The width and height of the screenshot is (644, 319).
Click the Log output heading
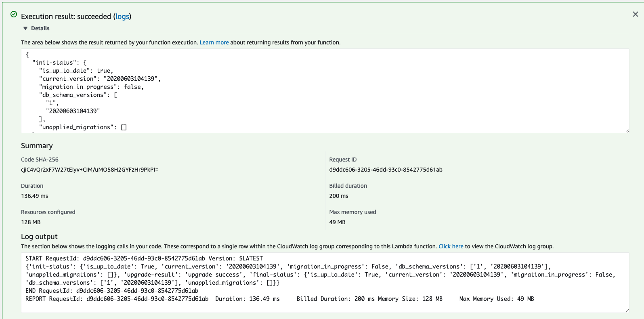[x=39, y=237]
